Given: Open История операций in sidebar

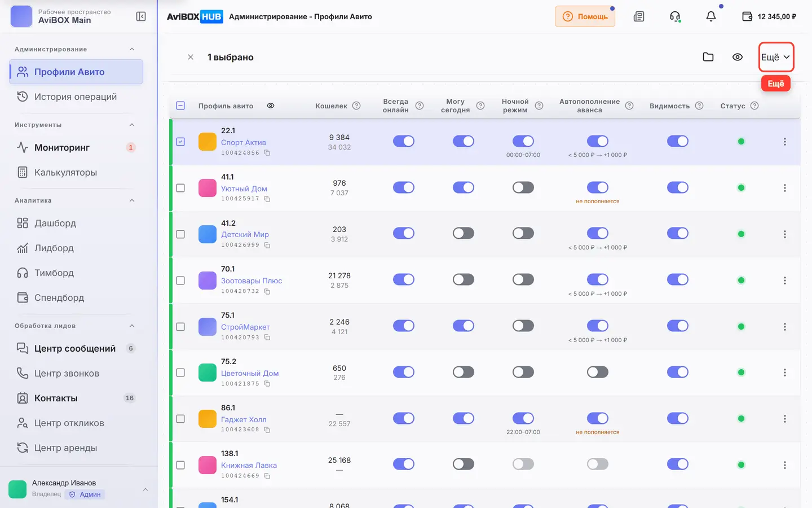Looking at the screenshot, I should [x=76, y=97].
